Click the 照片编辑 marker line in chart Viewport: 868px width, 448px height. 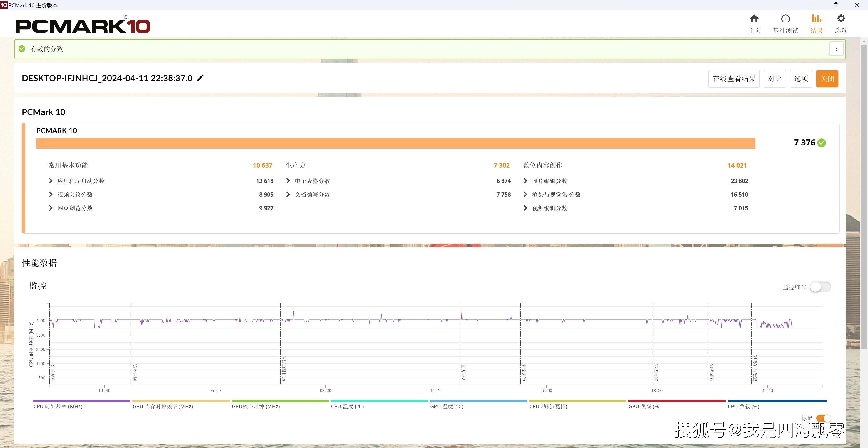coord(653,344)
